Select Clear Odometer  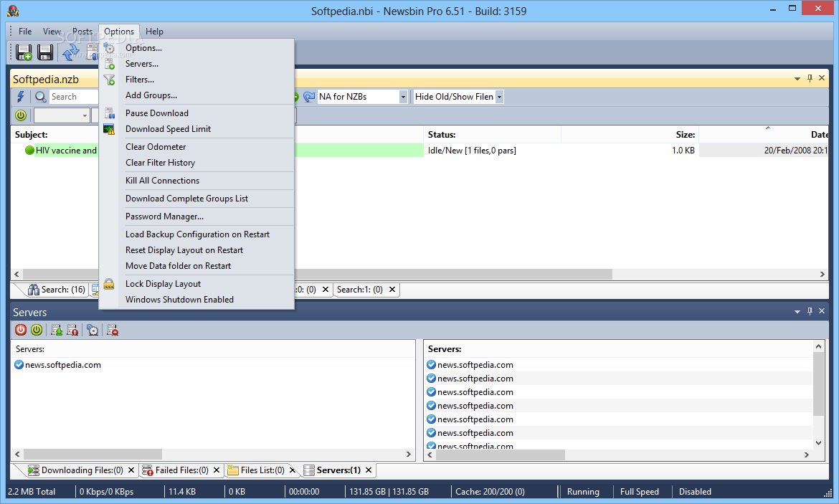(x=196, y=146)
